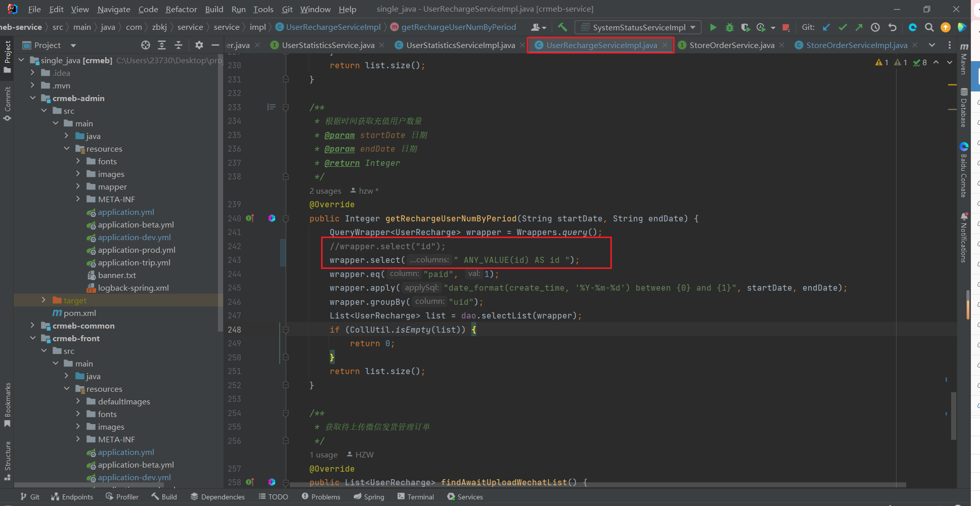Click editor vertical scrollbar thumb
This screenshot has width=980, height=506.
(x=953, y=416)
